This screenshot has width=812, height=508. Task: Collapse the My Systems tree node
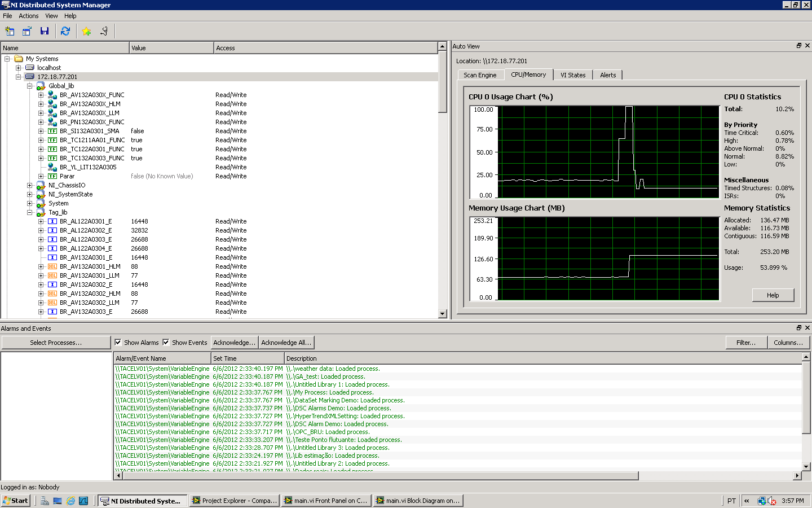click(7, 59)
